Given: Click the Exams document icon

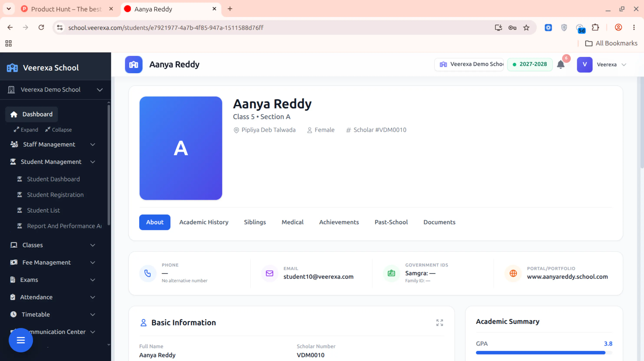Looking at the screenshot, I should [x=13, y=279].
